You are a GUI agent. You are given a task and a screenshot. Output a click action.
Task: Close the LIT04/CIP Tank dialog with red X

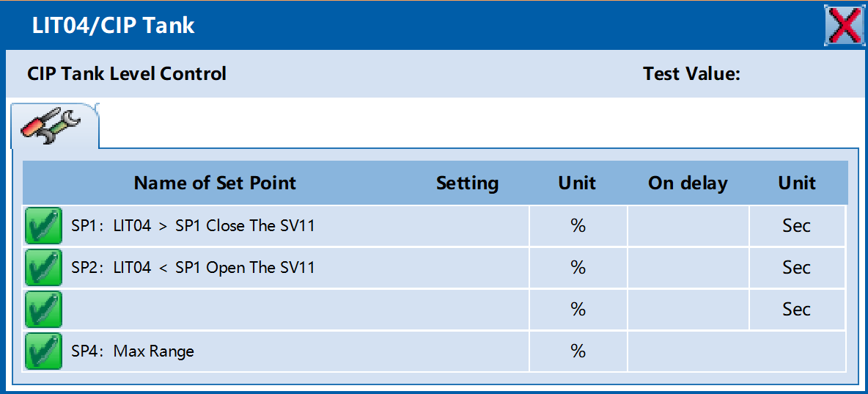pos(843,25)
